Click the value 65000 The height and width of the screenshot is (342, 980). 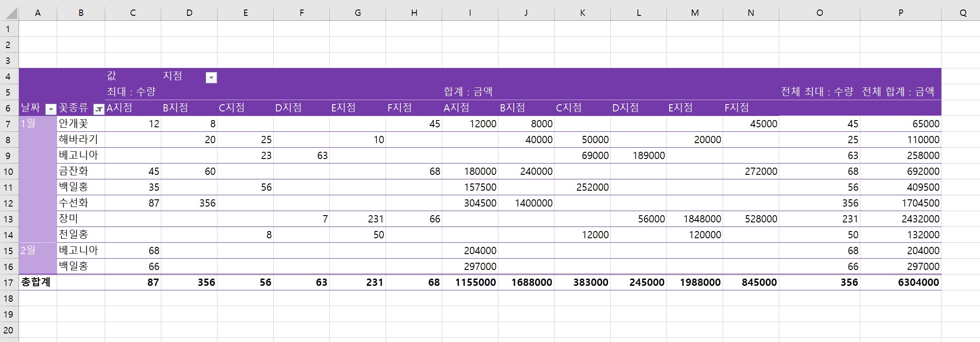(901, 124)
